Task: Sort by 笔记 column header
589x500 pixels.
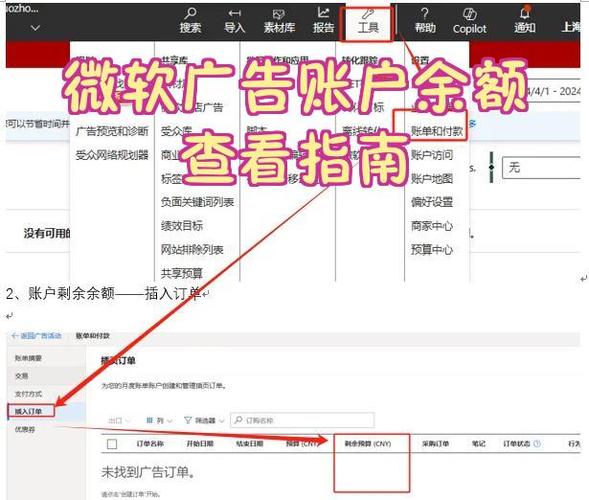Action: [x=479, y=444]
